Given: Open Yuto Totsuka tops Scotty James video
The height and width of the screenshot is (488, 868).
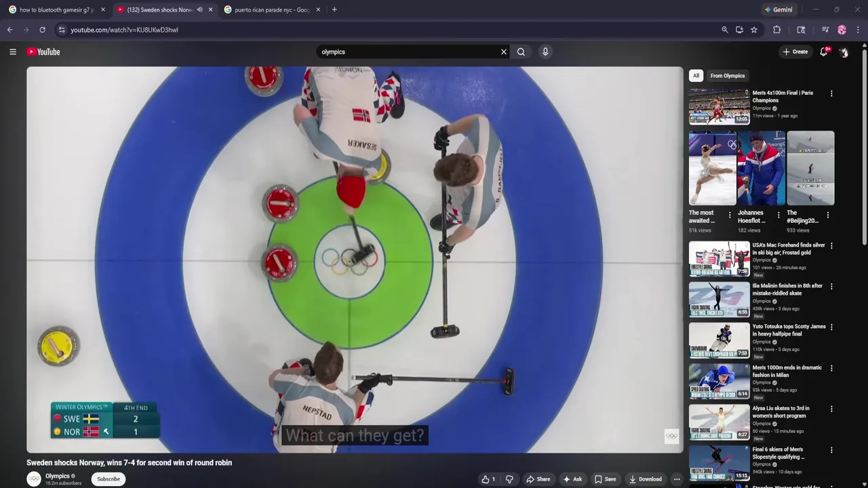Looking at the screenshot, I should pyautogui.click(x=719, y=340).
